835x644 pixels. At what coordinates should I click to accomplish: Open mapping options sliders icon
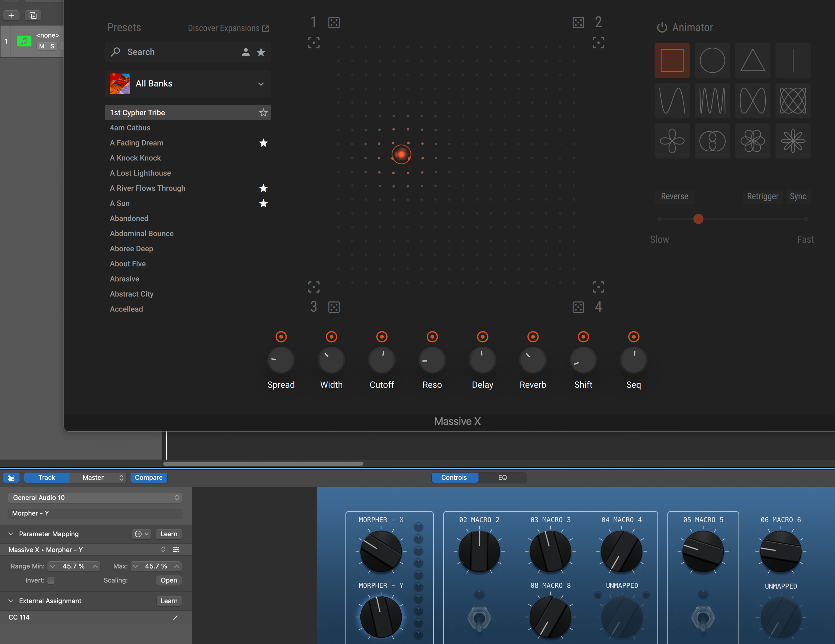[176, 550]
